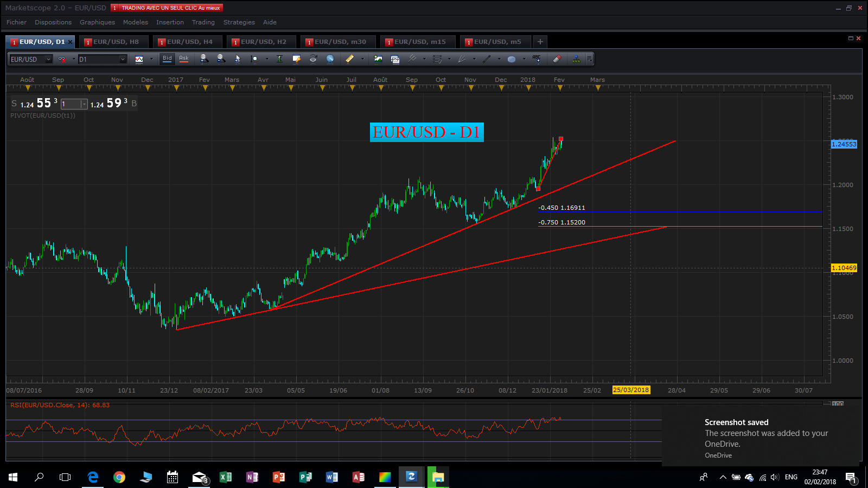This screenshot has height=488, width=868.
Task: Click the green hierarchy tree icon
Action: click(576, 59)
